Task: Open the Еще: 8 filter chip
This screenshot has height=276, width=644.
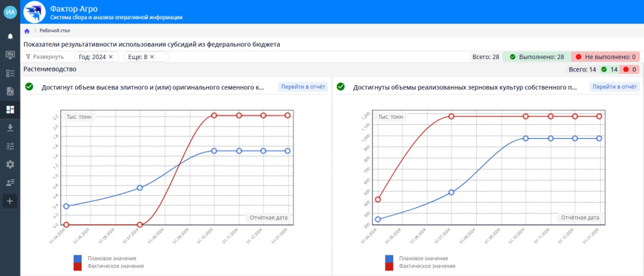Action: tap(137, 57)
